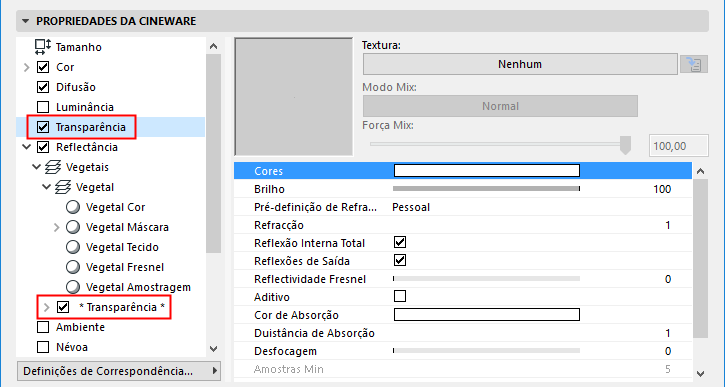Select the Tamanho tree item
The width and height of the screenshot is (725, 387).
point(79,47)
